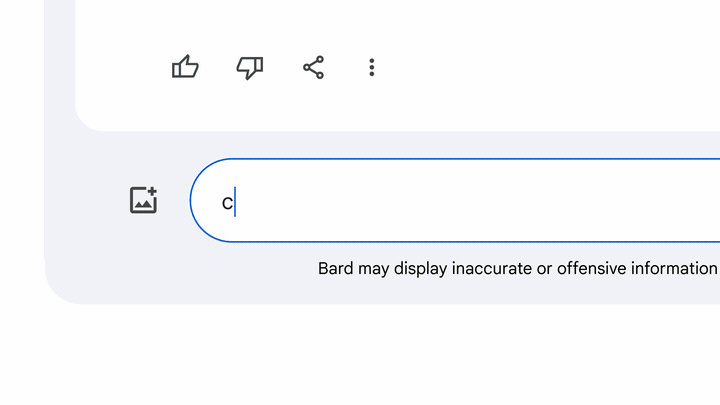Click the Bard inaccurate information disclaimer text
Viewport: 720px width, 405px height.
[x=518, y=268]
